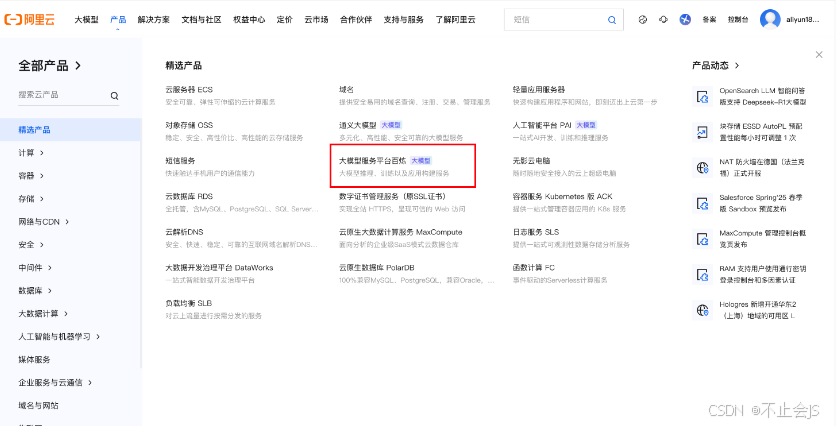Open the 大模型 top menu
This screenshot has width=836, height=426.
(x=86, y=20)
